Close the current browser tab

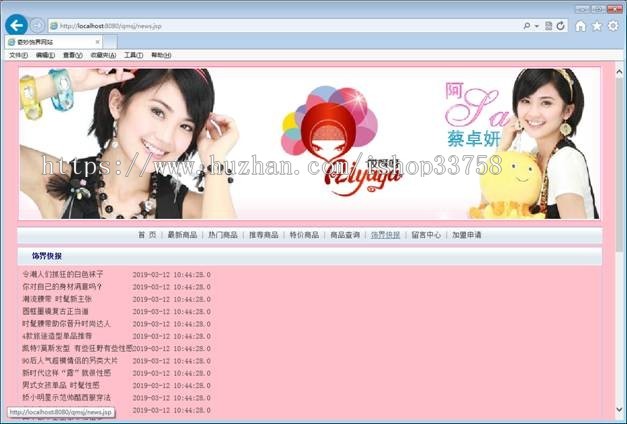point(97,42)
